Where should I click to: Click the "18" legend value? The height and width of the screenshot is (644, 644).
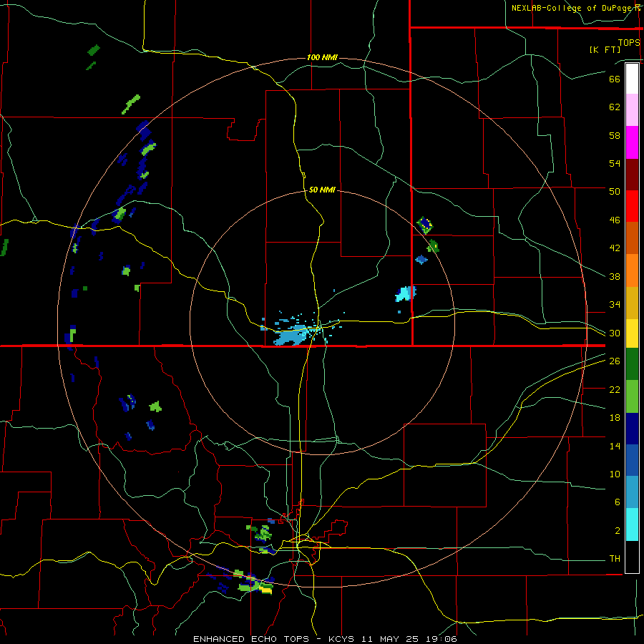615,418
